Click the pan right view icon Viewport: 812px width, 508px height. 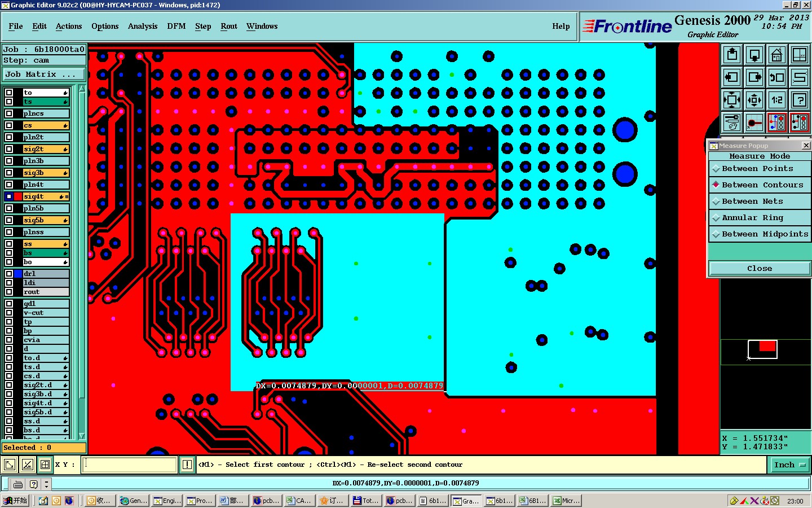click(x=754, y=77)
